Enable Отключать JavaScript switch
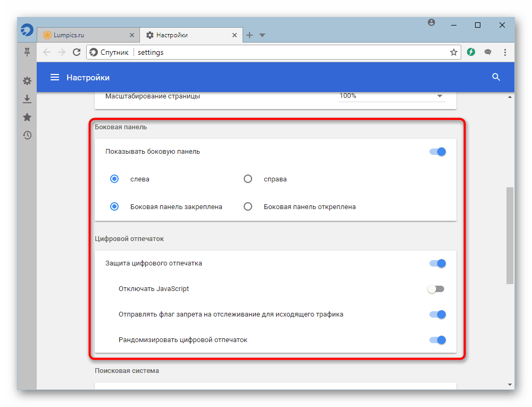The height and width of the screenshot is (407, 532). tap(436, 289)
